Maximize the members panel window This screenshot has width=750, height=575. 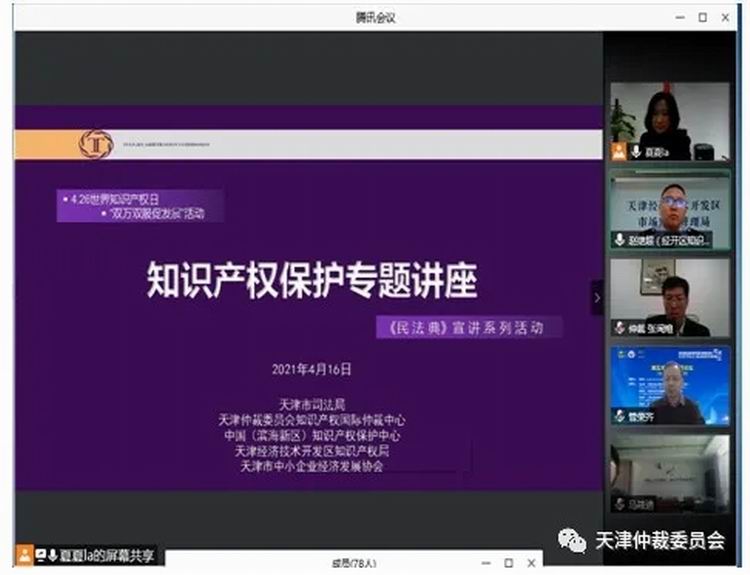tap(507, 564)
